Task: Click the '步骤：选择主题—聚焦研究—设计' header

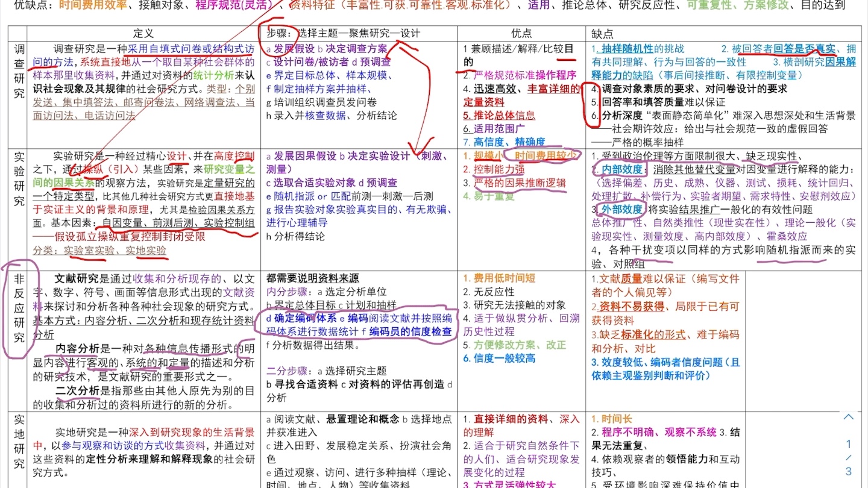Action: [x=343, y=34]
